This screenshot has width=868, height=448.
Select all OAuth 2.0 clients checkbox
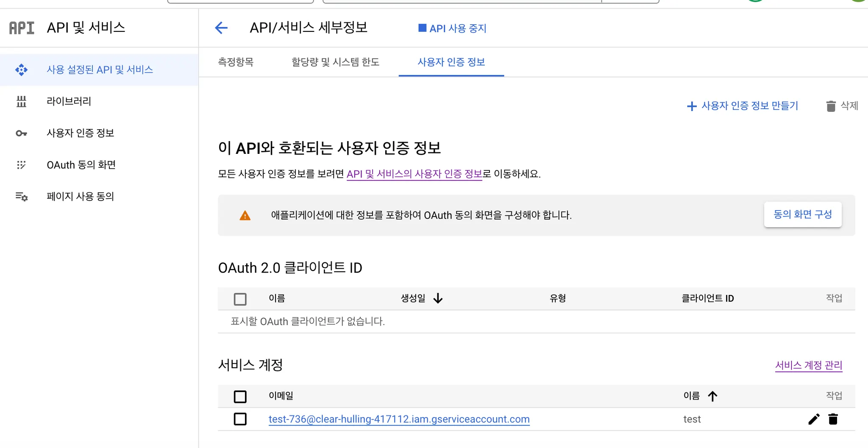(240, 299)
